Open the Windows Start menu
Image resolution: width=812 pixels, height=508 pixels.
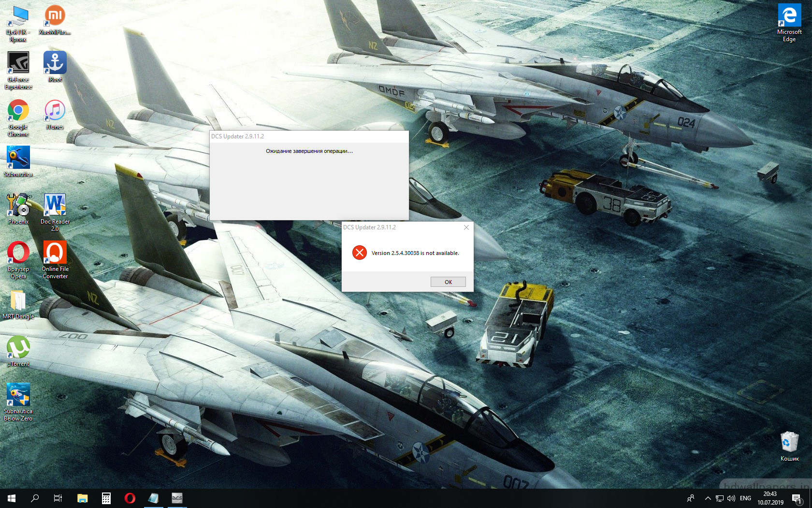(12, 498)
